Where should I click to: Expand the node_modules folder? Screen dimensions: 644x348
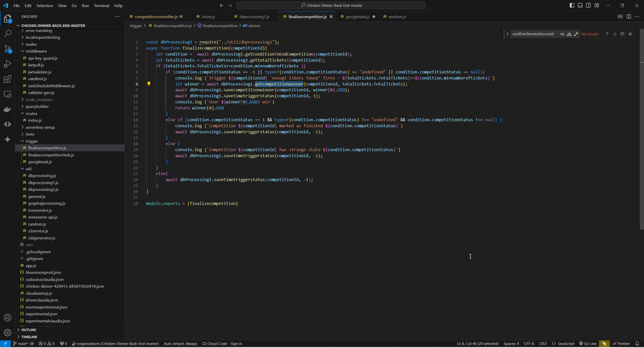(x=39, y=100)
